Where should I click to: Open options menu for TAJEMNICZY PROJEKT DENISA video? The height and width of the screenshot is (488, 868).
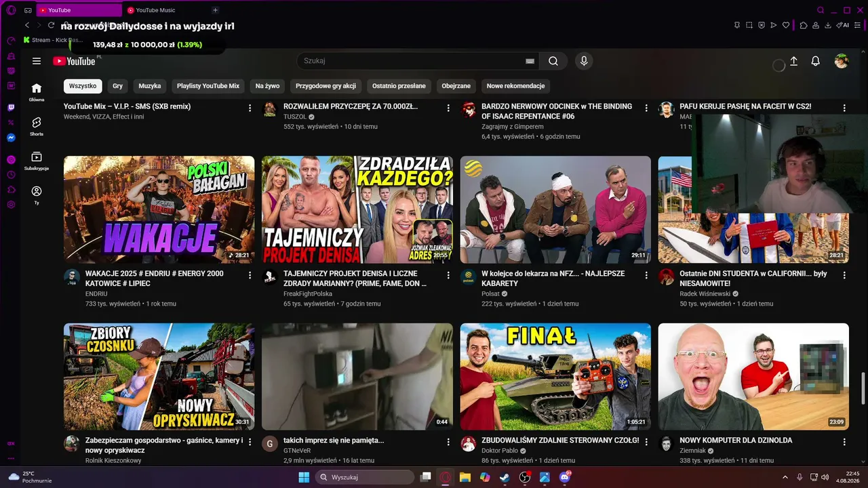[448, 275]
